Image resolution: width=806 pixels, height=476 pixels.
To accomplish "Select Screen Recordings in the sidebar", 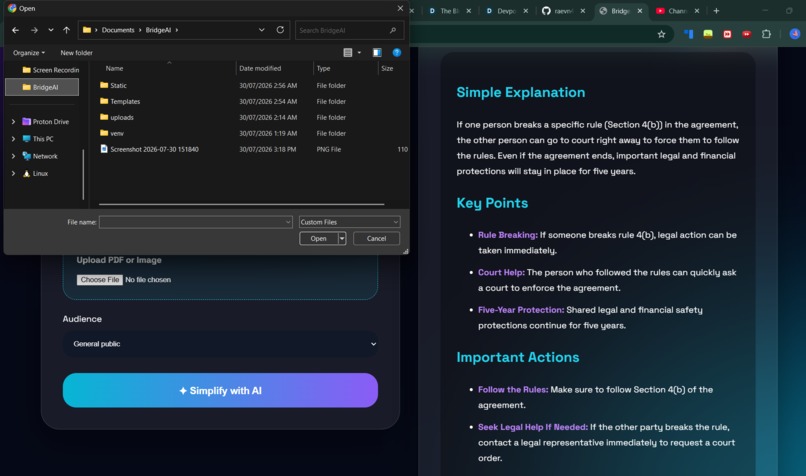I will pos(50,70).
